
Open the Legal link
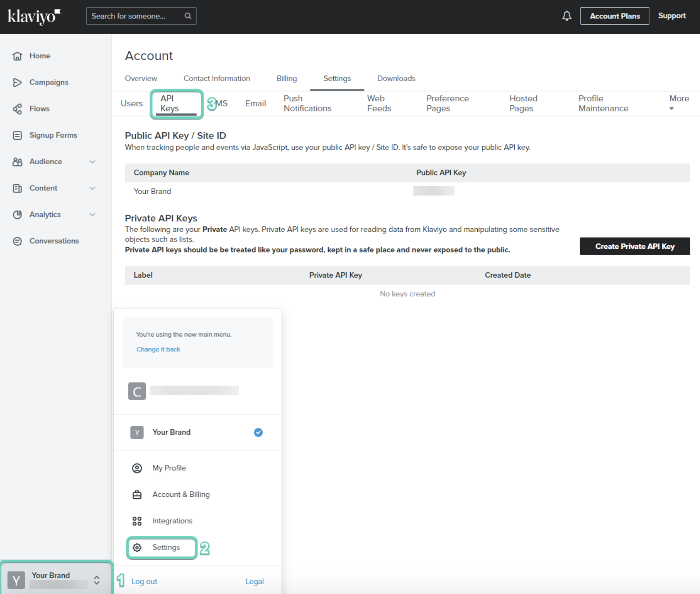[x=255, y=581]
